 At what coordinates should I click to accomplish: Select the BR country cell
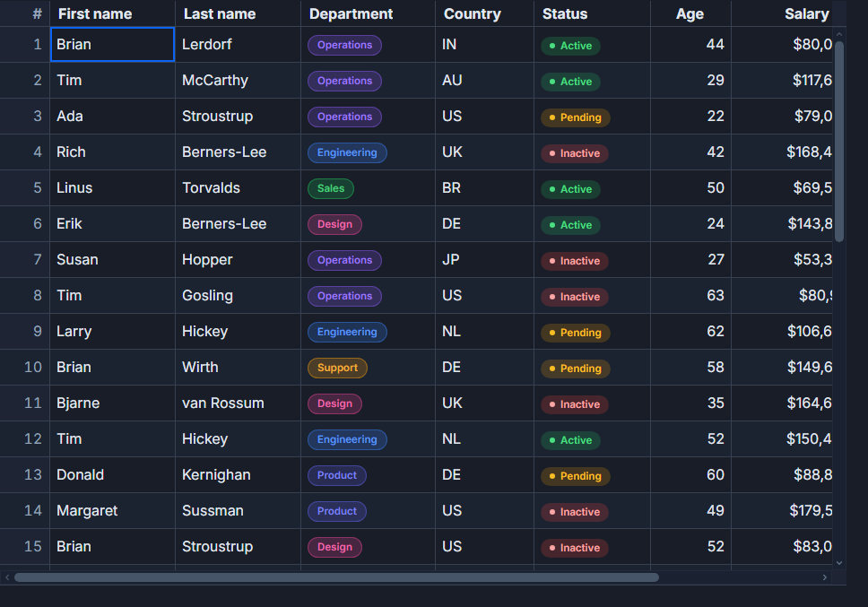pos(485,187)
